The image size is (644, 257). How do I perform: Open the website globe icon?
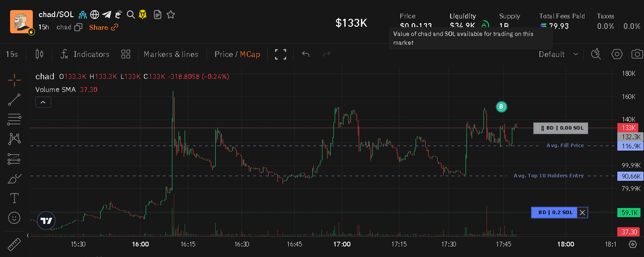pyautogui.click(x=95, y=14)
